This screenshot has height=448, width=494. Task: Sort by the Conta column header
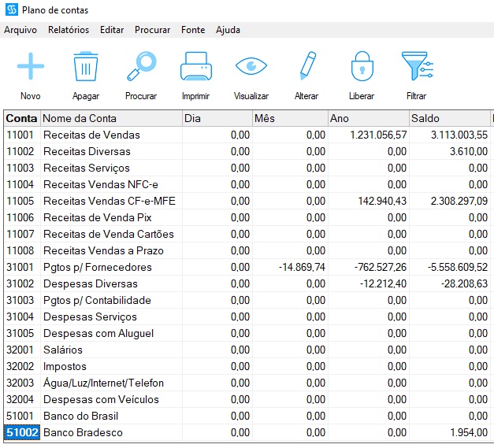[21, 118]
